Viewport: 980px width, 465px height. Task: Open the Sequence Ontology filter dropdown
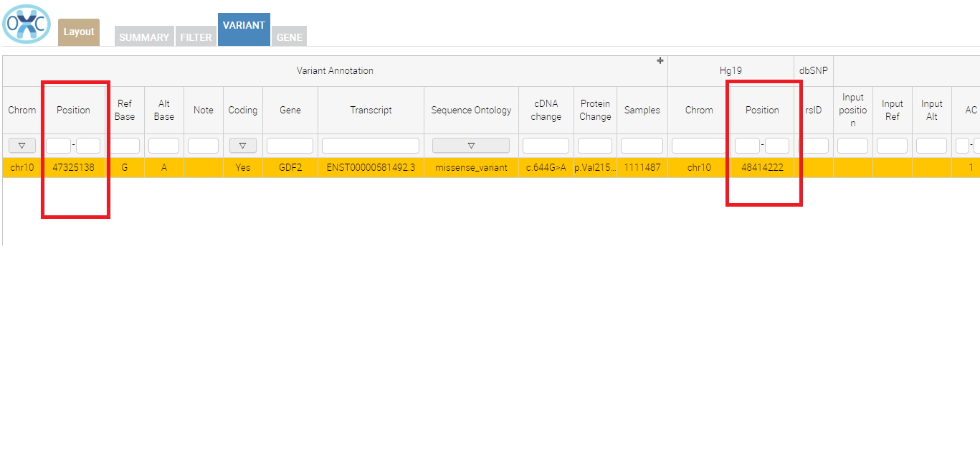pos(471,145)
